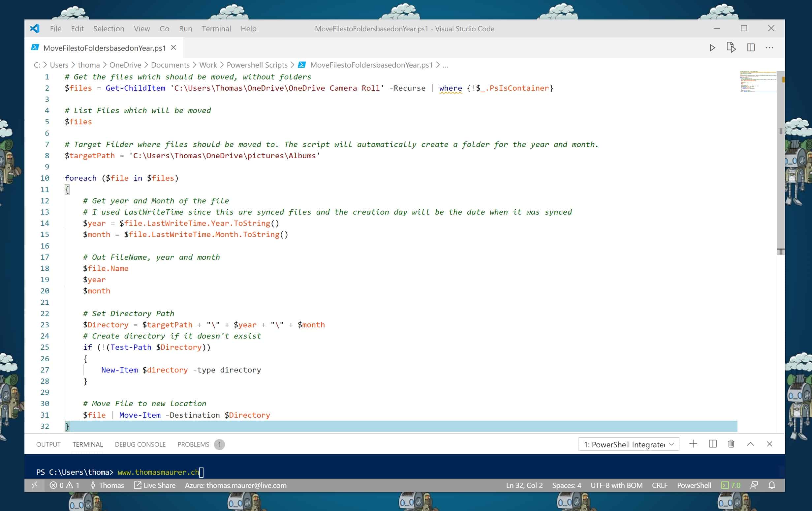Viewport: 812px width, 511px height.
Task: Add a new terminal with plus icon
Action: tap(693, 444)
